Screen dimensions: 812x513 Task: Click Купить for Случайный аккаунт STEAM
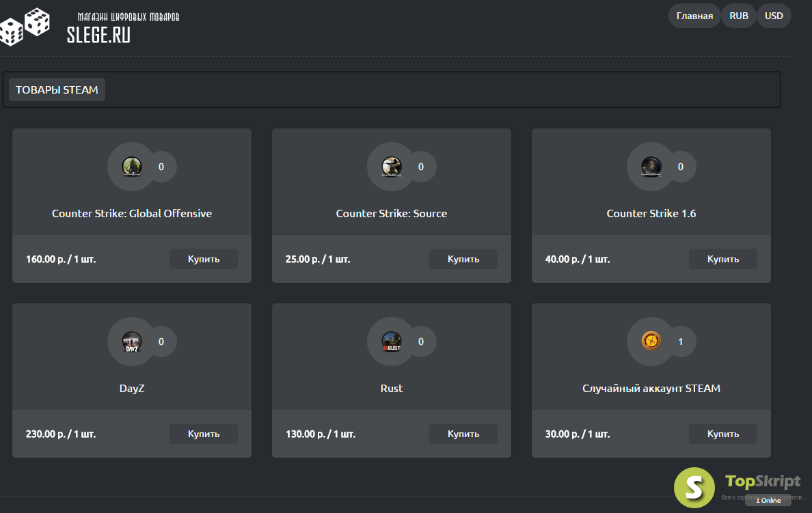(723, 434)
